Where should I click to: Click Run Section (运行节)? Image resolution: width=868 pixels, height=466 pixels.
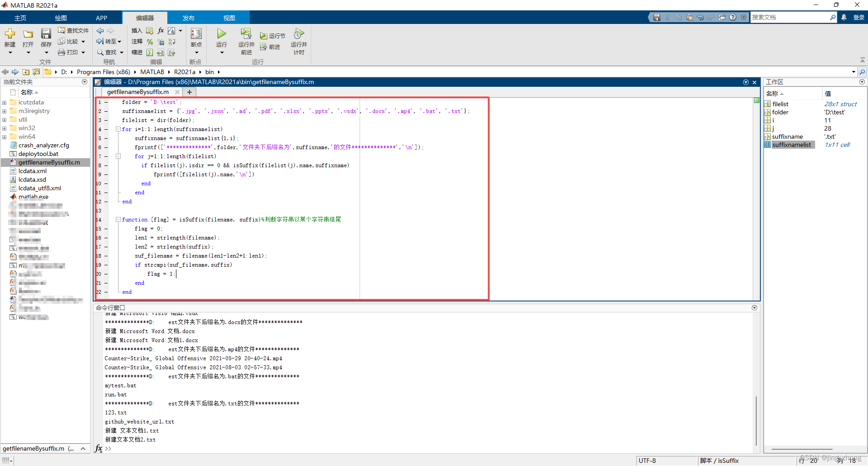tap(273, 36)
